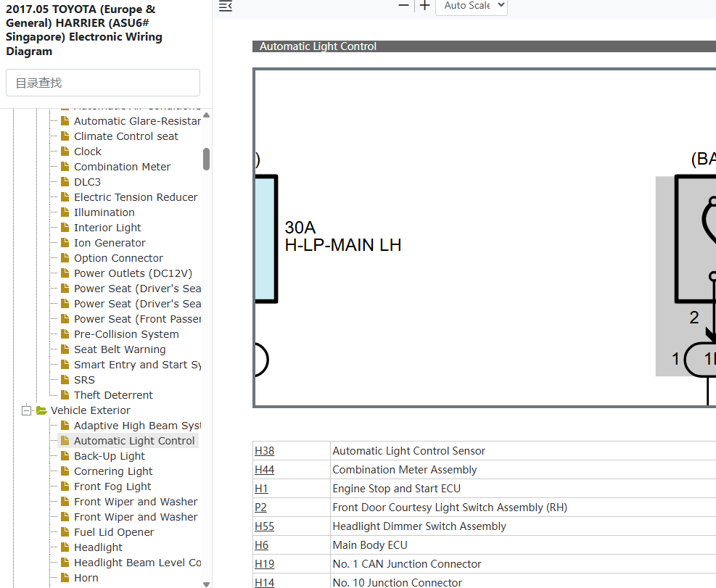Click the tree scrollbar down arrow

tap(207, 584)
